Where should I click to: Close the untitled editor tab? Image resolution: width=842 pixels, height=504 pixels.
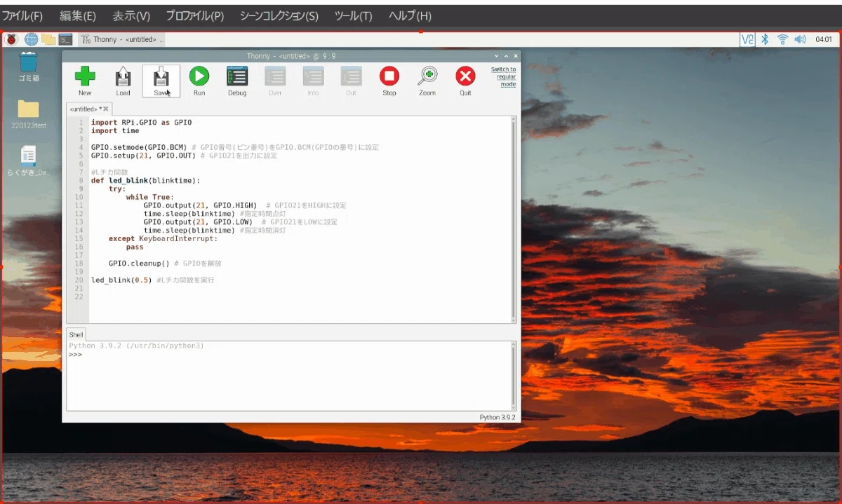coord(106,109)
